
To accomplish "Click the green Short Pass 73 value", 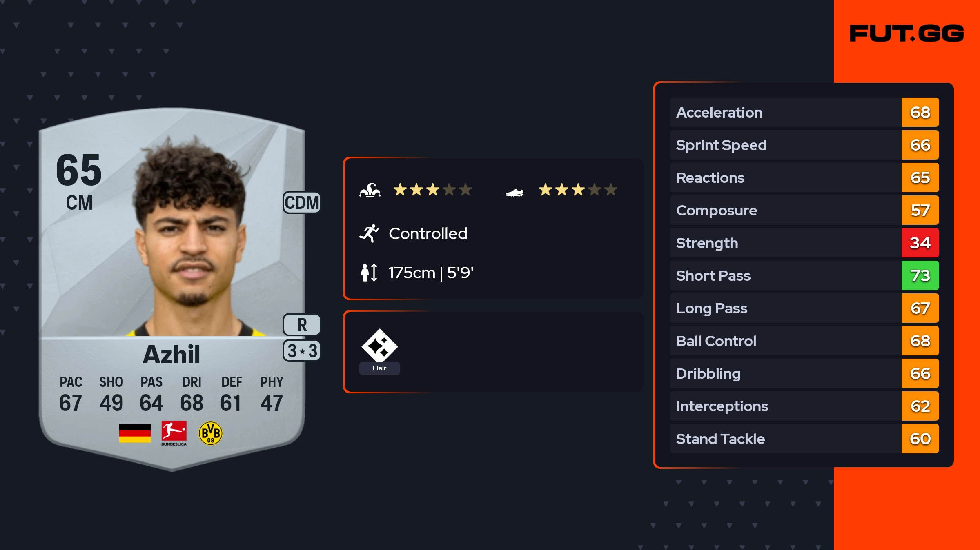I will coord(920,275).
